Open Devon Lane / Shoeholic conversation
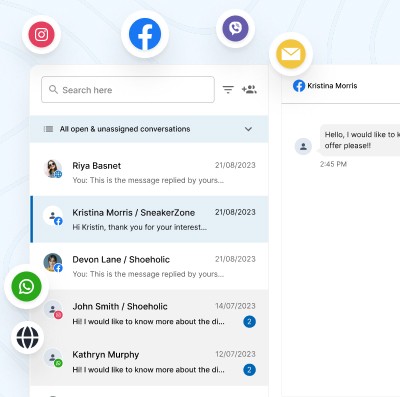This screenshot has height=397, width=400. tap(149, 266)
